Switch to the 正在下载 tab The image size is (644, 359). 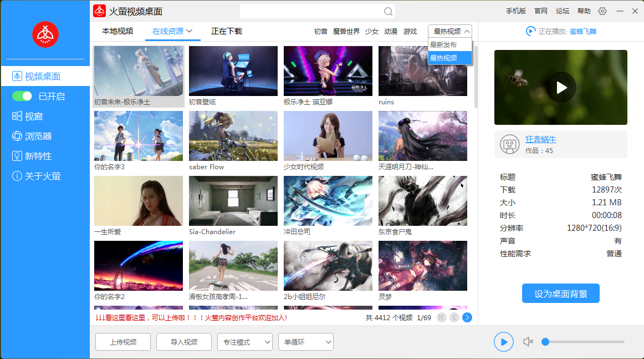coord(227,32)
